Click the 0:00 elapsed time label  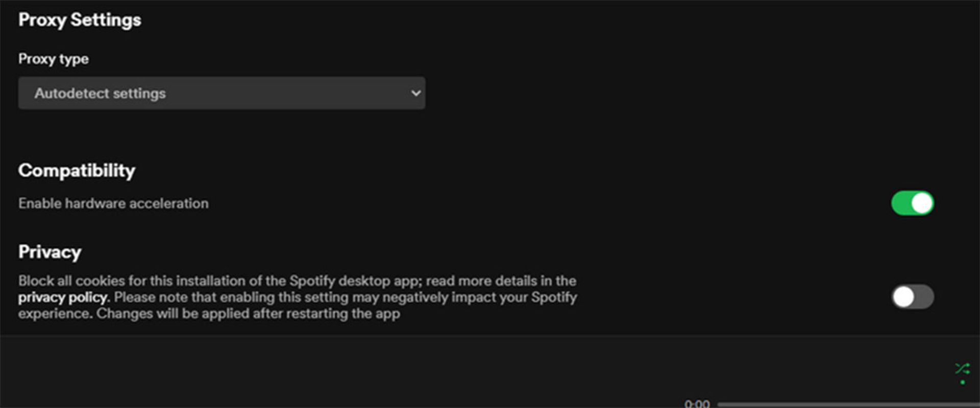point(697,404)
